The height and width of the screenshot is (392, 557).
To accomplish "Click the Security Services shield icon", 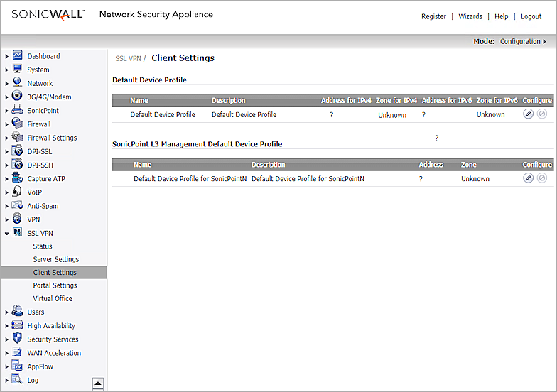I will tap(18, 339).
